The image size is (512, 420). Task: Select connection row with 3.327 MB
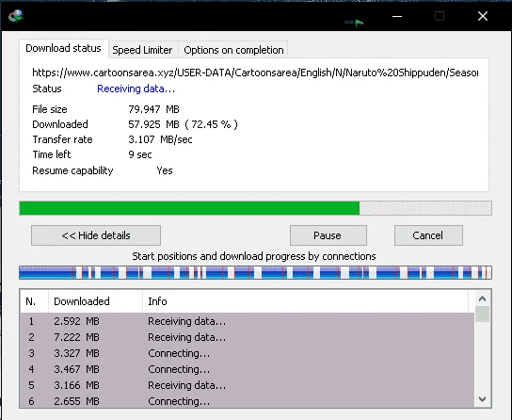(248, 353)
